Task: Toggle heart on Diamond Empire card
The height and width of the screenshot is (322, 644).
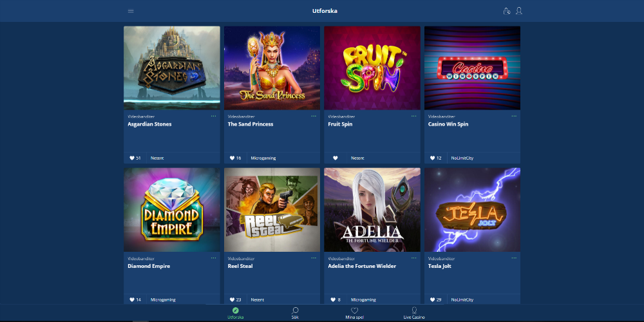Action: pos(132,300)
